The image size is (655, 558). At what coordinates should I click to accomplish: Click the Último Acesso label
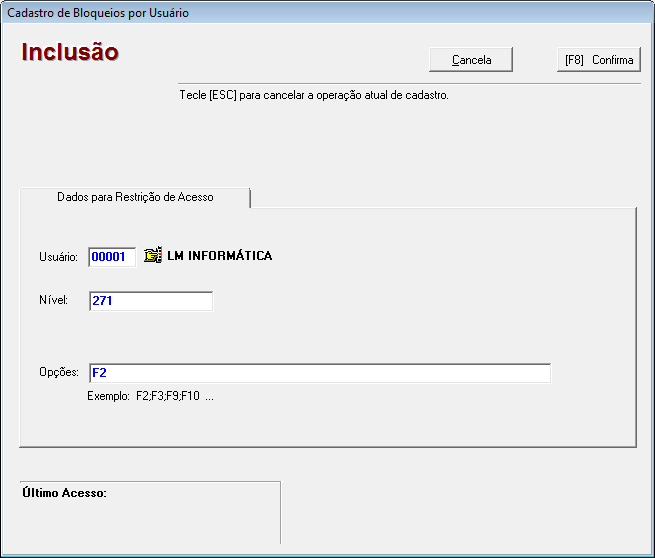(x=64, y=493)
